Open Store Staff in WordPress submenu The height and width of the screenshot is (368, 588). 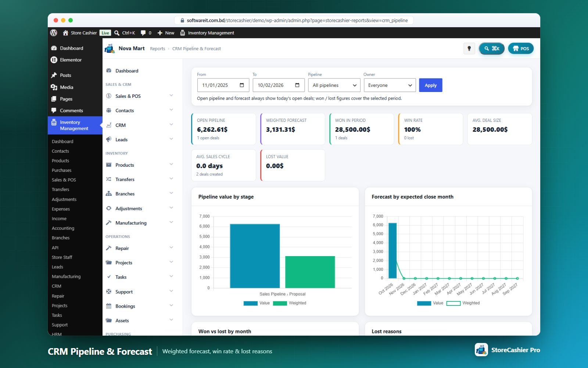(62, 257)
